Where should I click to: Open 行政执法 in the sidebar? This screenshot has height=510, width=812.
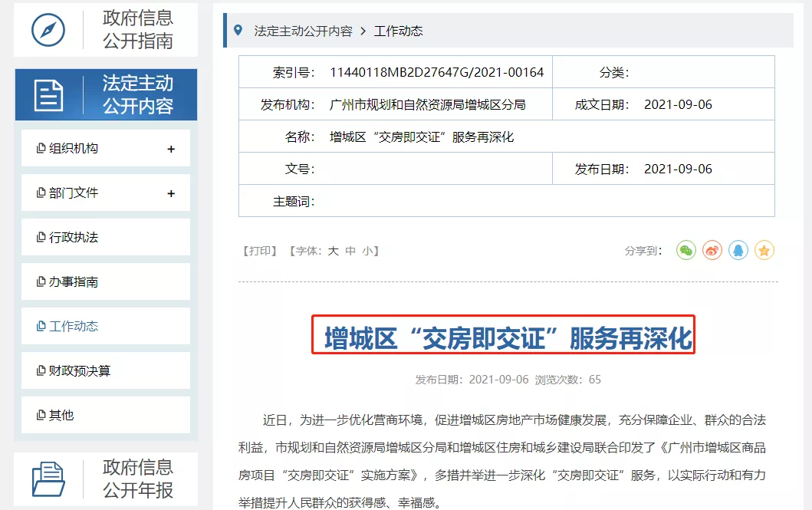[74, 238]
